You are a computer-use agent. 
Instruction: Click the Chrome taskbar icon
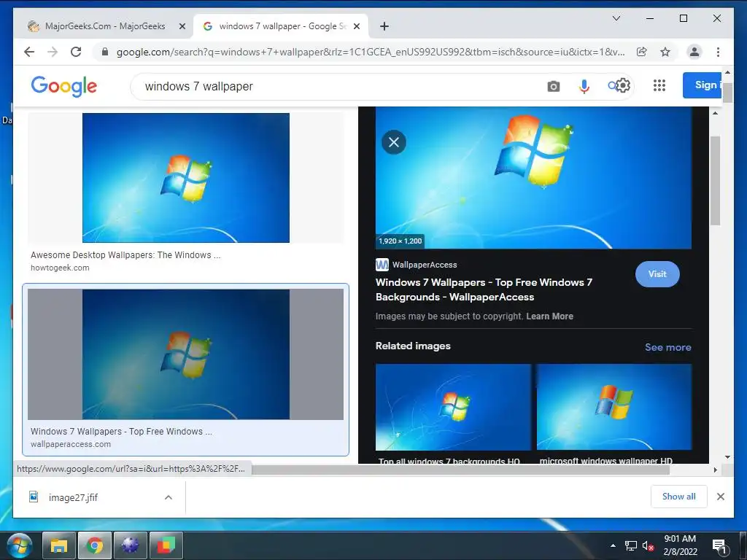click(x=95, y=545)
